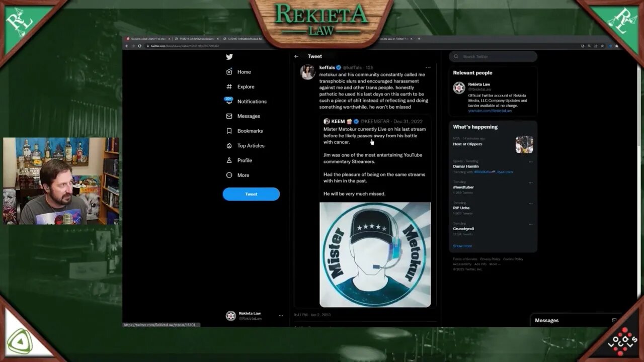Open Cookie Policy footer link

pos(513,259)
